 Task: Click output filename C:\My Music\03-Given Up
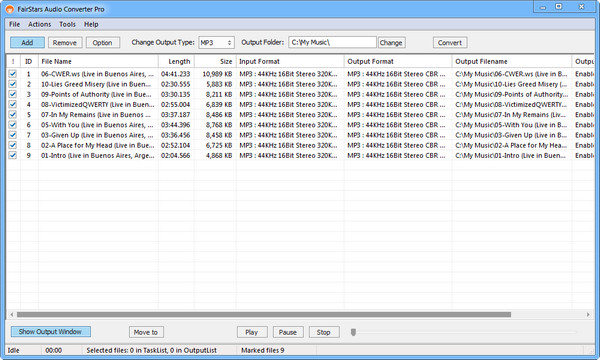point(511,135)
